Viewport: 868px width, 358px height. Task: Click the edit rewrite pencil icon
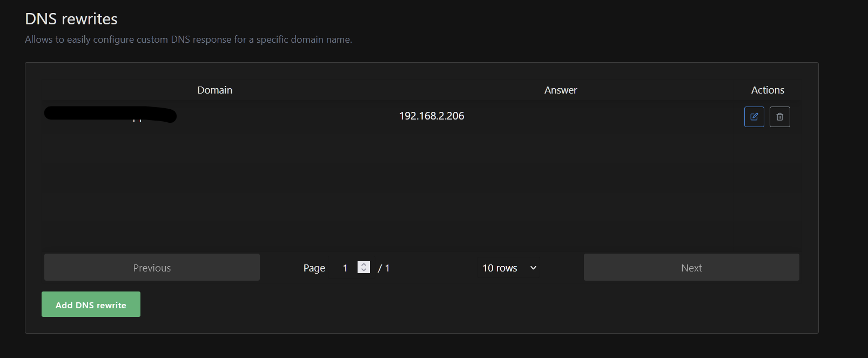(754, 117)
